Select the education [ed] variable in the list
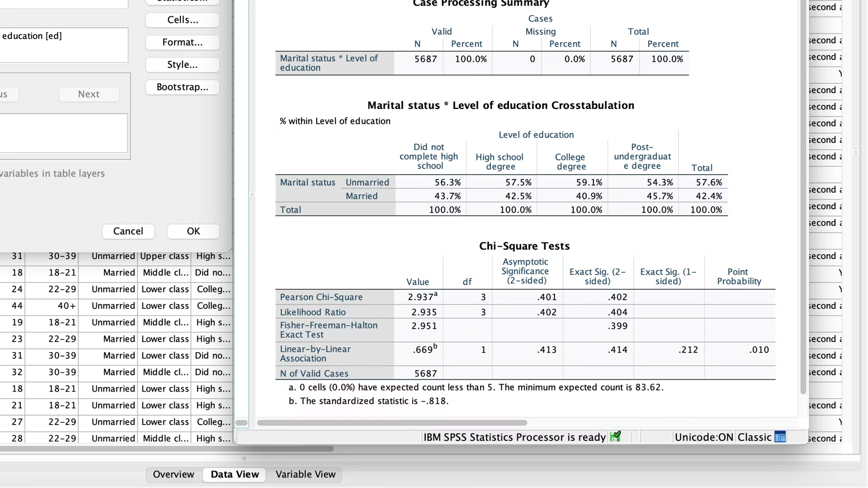This screenshot has width=868, height=488. [x=32, y=36]
